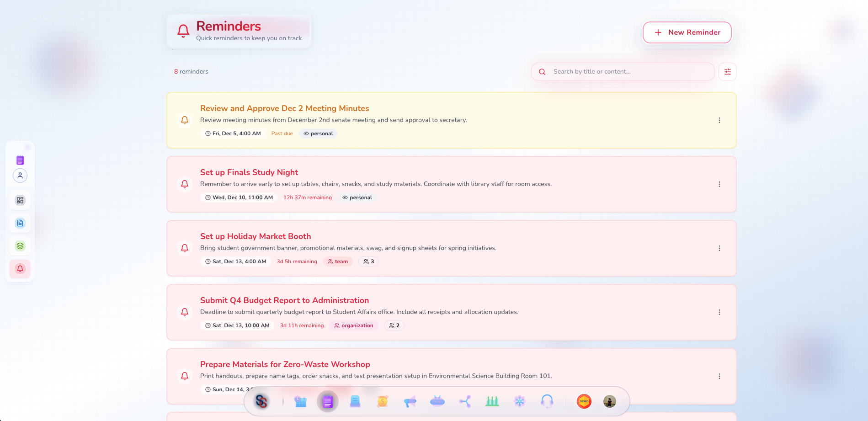Select the snowflake icon in dock
868x421 pixels.
pyautogui.click(x=519, y=401)
